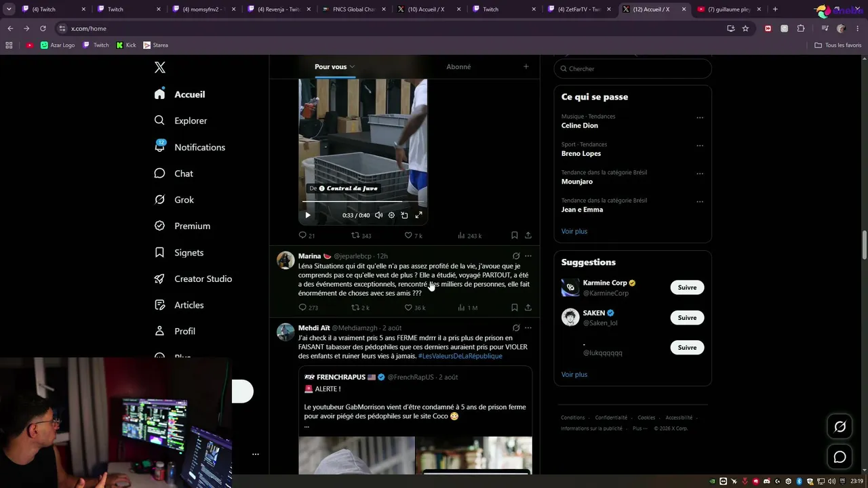Open Creator Studio in the sidebar
The height and width of the screenshot is (488, 868).
click(193, 279)
